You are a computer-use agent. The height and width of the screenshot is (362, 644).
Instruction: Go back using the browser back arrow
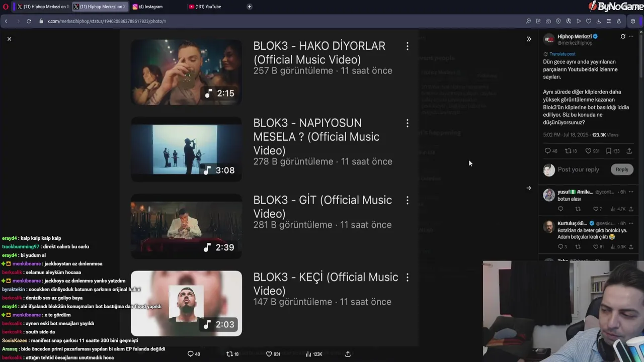pos(6,21)
